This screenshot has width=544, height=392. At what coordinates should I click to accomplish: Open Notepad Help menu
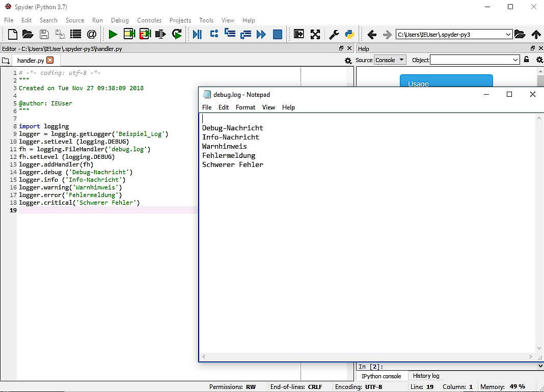click(288, 107)
